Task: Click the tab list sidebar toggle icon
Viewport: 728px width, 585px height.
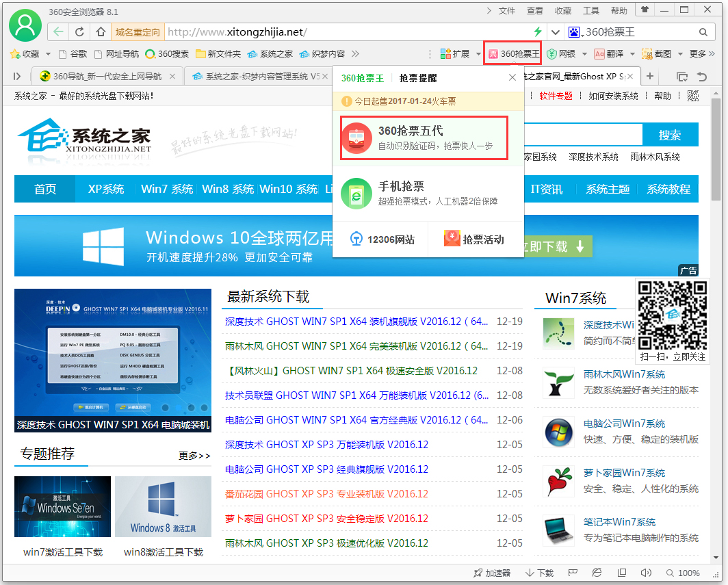Action: coord(17,76)
